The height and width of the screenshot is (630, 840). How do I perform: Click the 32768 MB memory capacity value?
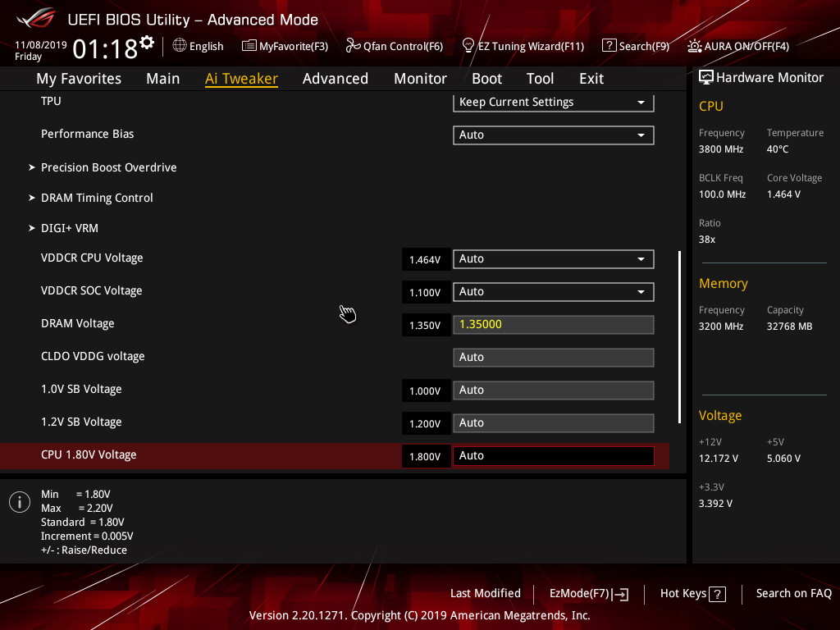(789, 326)
